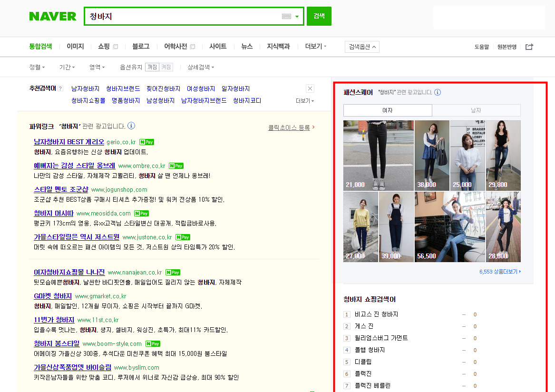Select the 통합검색 tab

point(40,47)
